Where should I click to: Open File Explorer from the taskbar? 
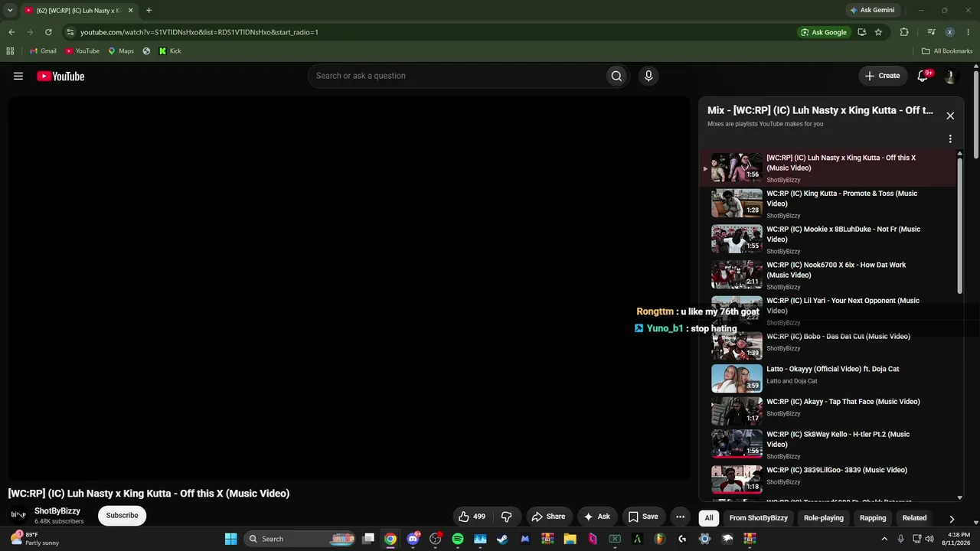[x=570, y=539]
